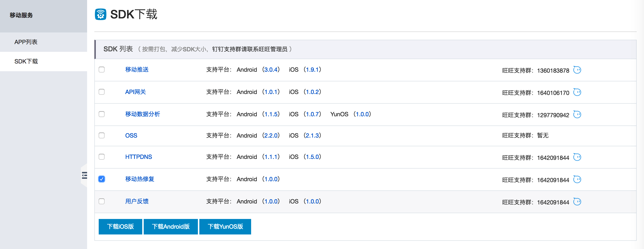
Task: Download the iOS version with 下载iOS版
Action: (x=120, y=226)
